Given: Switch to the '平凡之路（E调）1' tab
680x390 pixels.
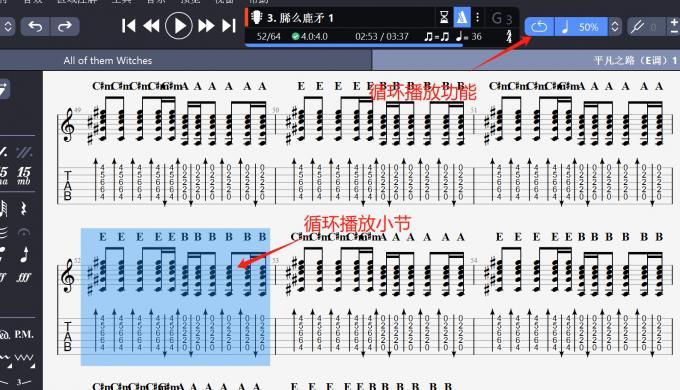Looking at the screenshot, I should (635, 60).
